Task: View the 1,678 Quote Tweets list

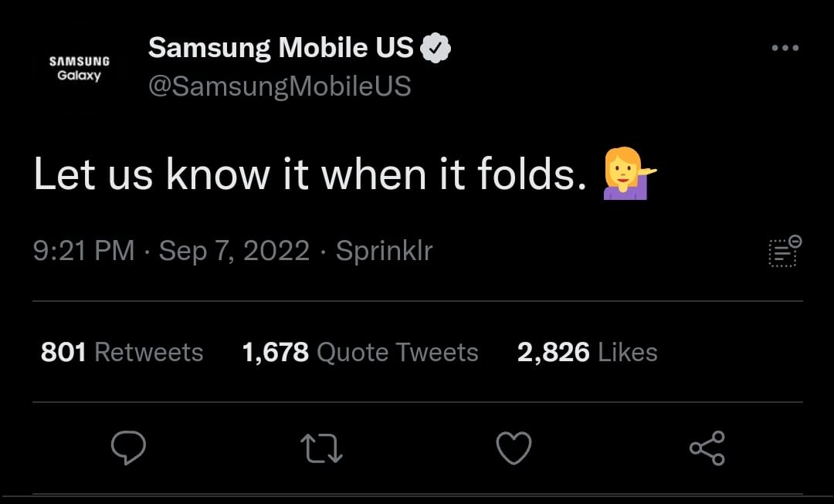Action: pos(360,353)
